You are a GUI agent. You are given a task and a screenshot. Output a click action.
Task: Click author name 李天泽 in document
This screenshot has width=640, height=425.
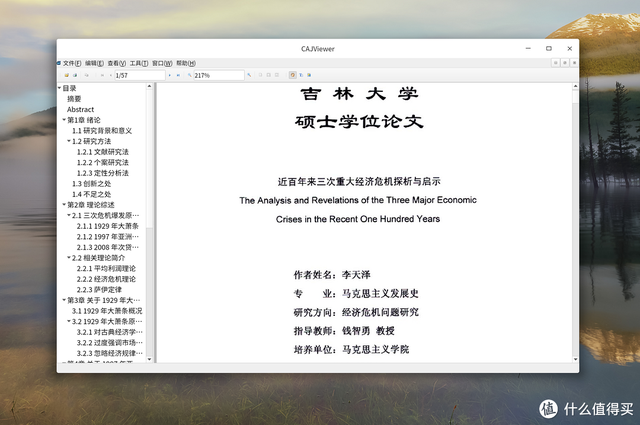tap(356, 275)
